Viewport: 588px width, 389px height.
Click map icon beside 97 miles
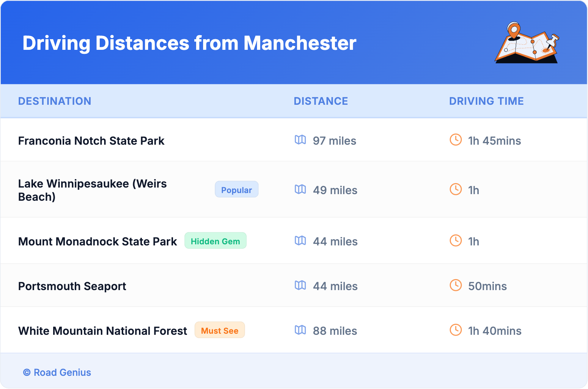tap(300, 140)
